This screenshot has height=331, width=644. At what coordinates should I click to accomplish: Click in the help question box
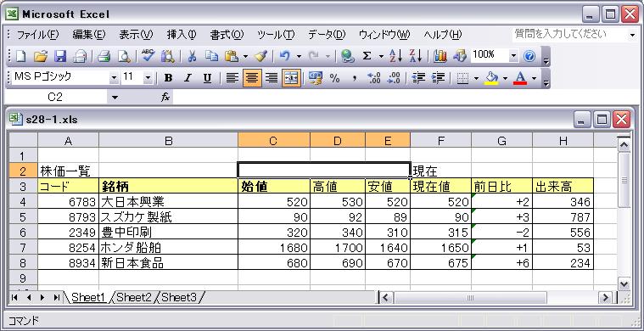(x=571, y=34)
